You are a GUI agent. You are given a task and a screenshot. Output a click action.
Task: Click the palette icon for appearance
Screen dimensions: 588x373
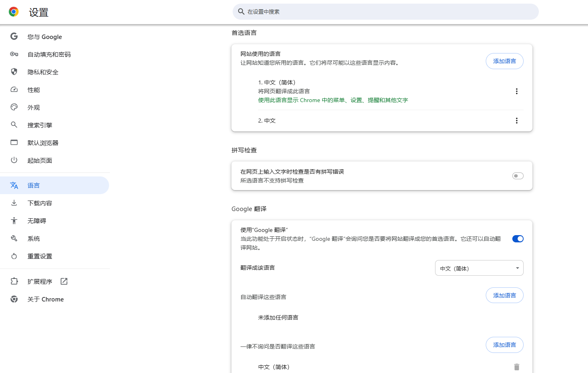click(14, 107)
